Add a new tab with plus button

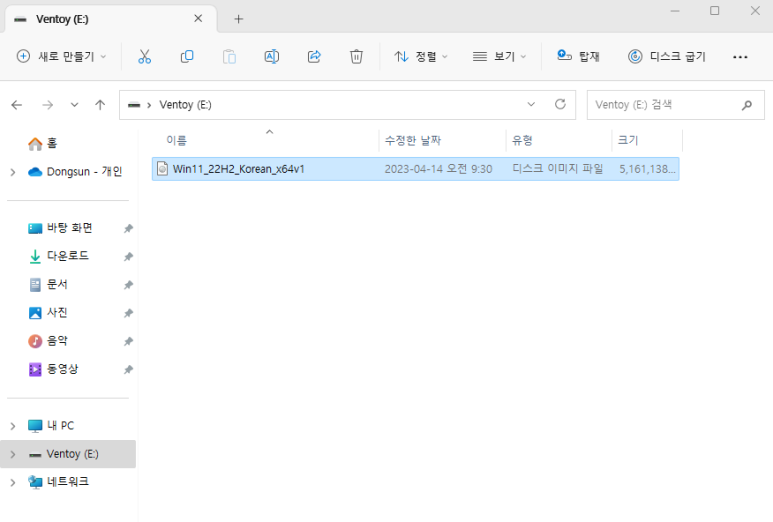(x=239, y=19)
